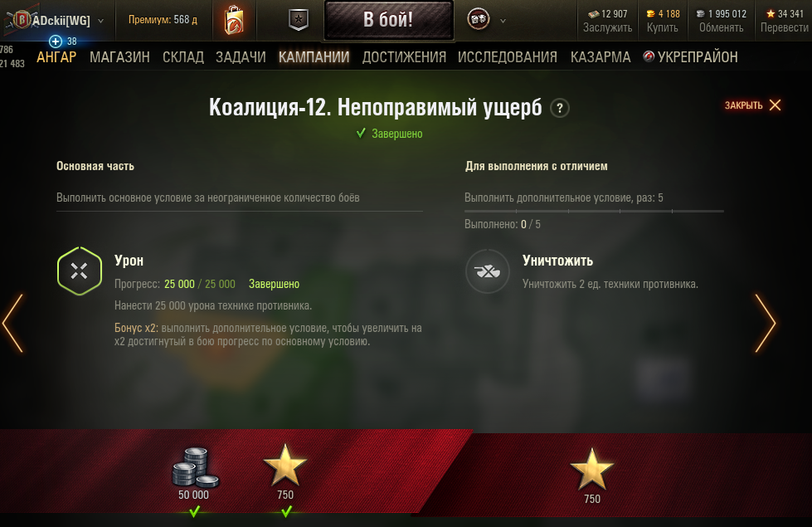This screenshot has width=812, height=527.
Task: Click the blue plus icon near 38
Action: click(56, 41)
